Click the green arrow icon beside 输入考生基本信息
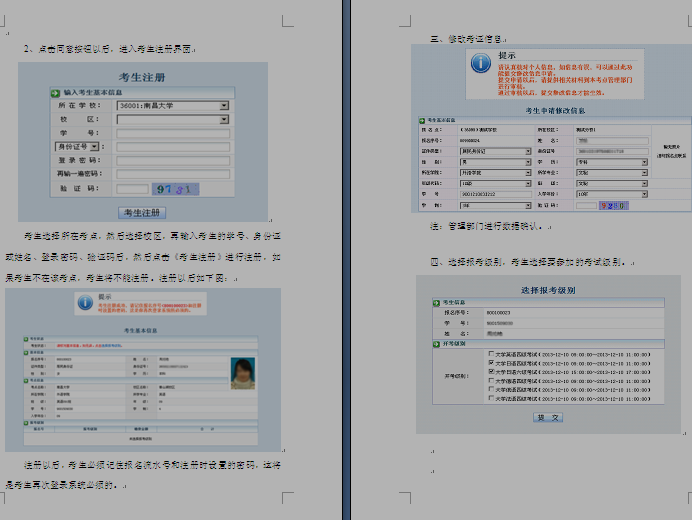The image size is (692, 520). (x=55, y=93)
